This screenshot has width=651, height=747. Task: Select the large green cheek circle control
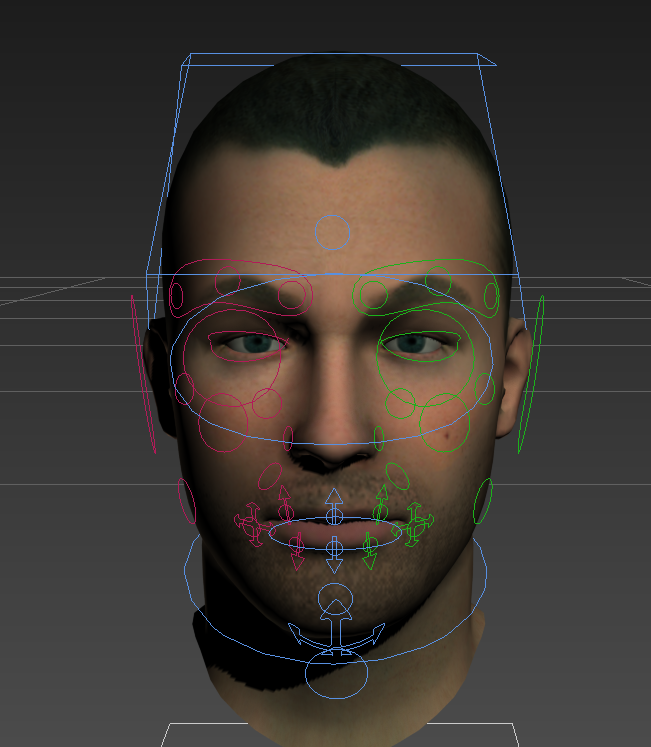446,424
